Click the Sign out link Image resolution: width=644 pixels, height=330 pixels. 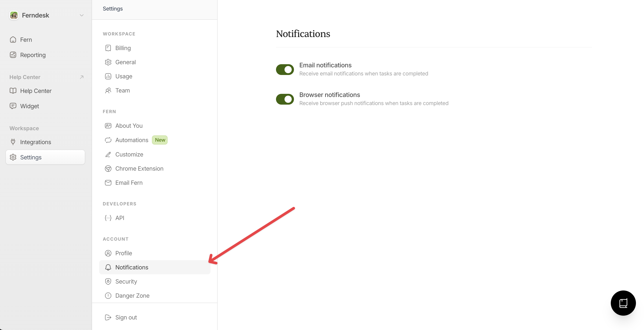[x=126, y=317]
